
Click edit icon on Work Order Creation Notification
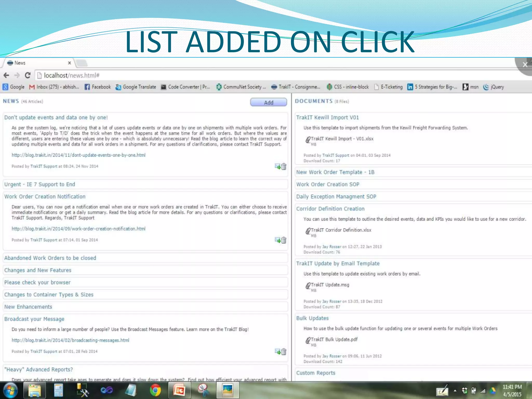tap(277, 240)
